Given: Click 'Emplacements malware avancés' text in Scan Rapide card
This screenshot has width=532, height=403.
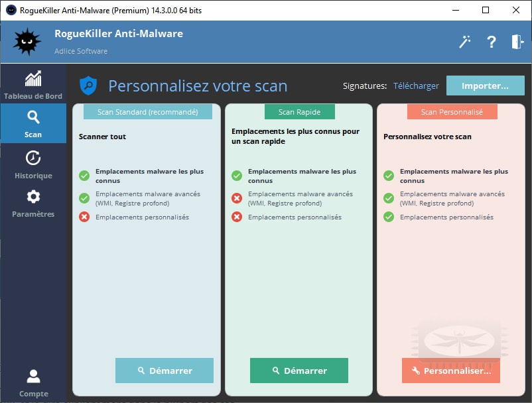Looking at the screenshot, I should [300, 199].
